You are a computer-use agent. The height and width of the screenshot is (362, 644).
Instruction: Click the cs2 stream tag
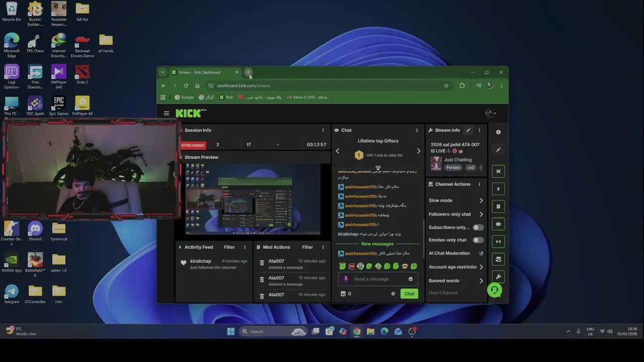(471, 168)
